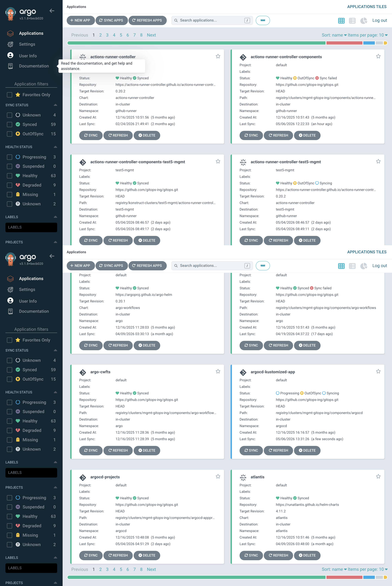
Task: Refresh the argo-cwfts application
Action: (x=118, y=451)
